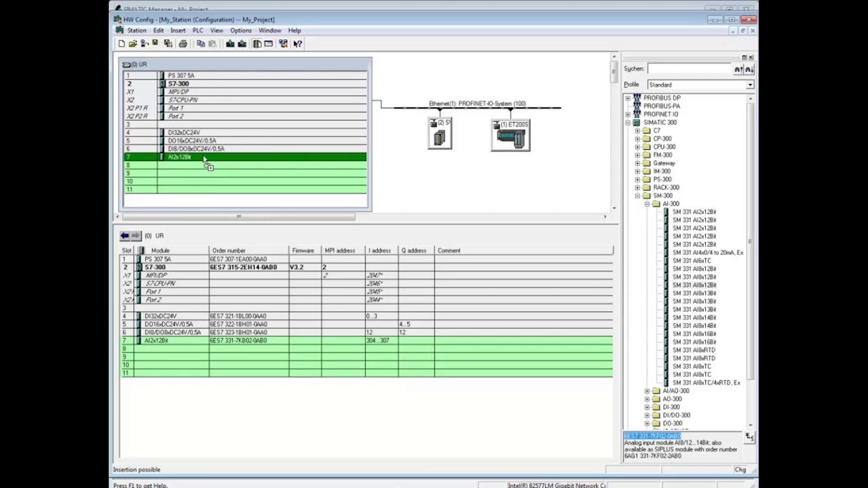Click the New station toolbar icon
The image size is (868, 488).
tap(121, 43)
